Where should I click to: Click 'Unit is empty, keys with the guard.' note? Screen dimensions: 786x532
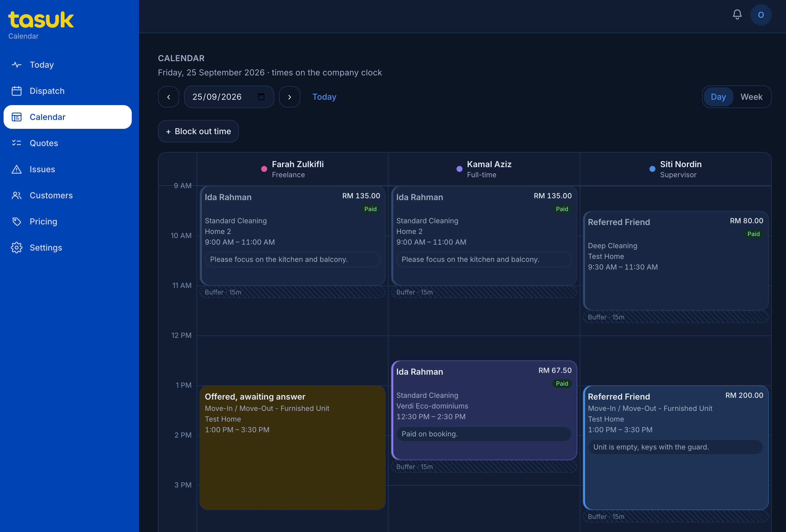(x=675, y=447)
